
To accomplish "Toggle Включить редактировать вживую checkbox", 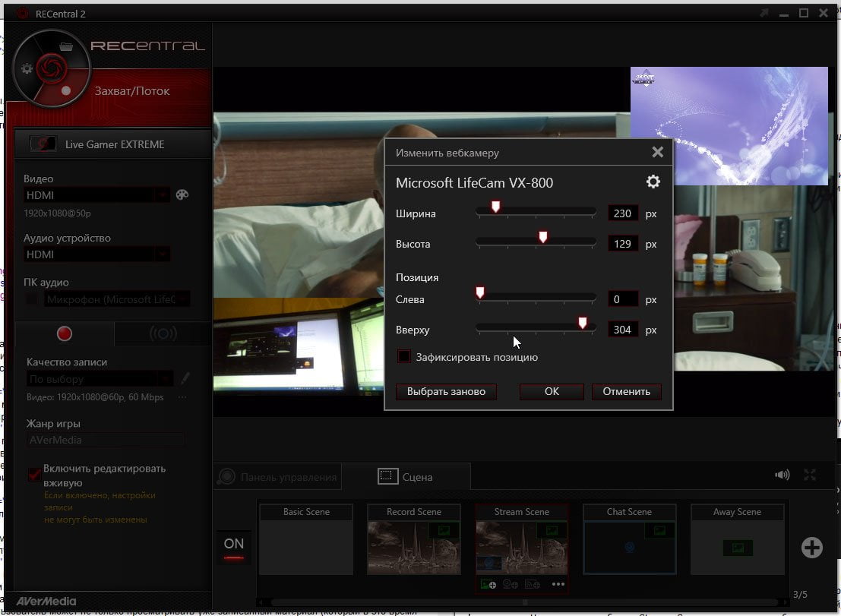I will [34, 475].
